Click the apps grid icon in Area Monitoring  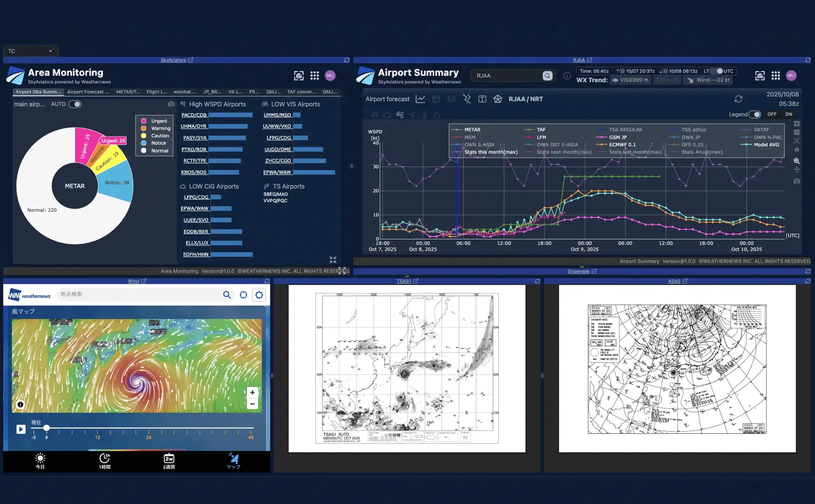point(315,76)
